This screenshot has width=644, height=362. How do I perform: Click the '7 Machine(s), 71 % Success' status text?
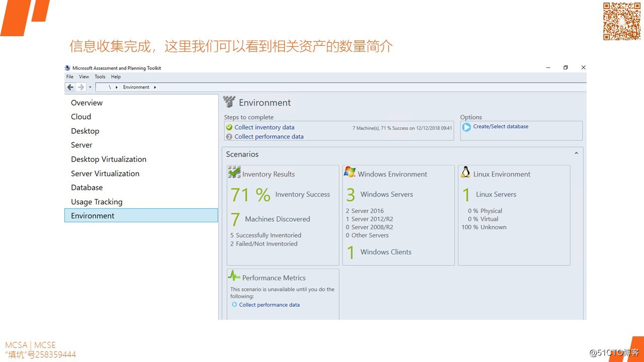pos(402,128)
